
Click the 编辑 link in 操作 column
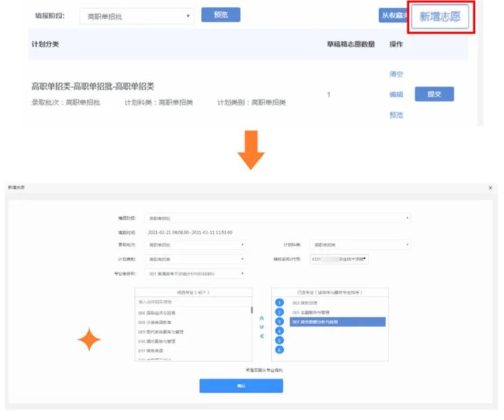tap(396, 94)
